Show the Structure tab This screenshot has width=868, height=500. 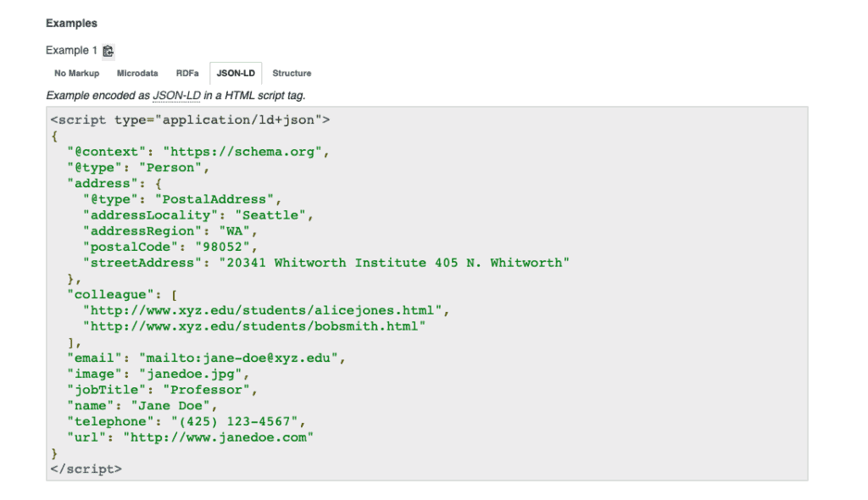[292, 73]
